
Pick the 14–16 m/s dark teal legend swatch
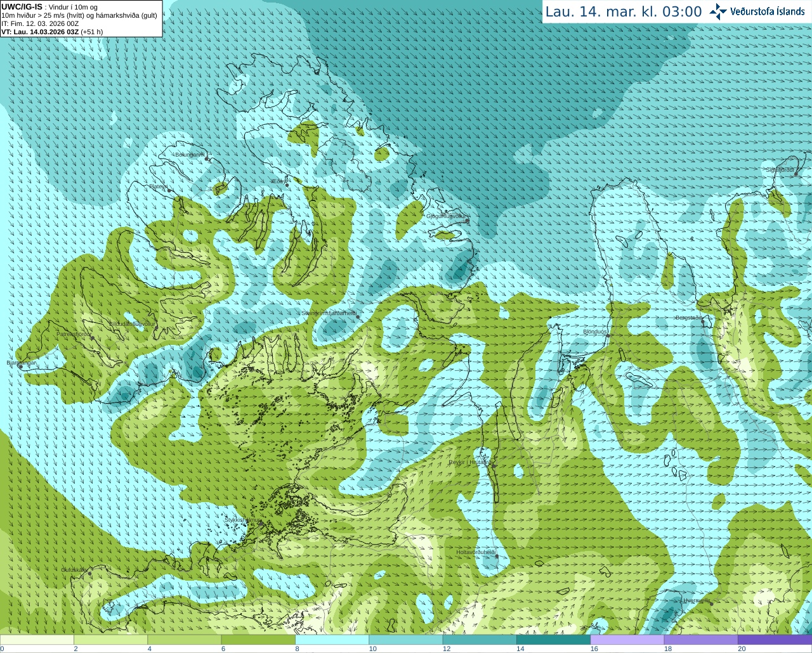pyautogui.click(x=553, y=640)
